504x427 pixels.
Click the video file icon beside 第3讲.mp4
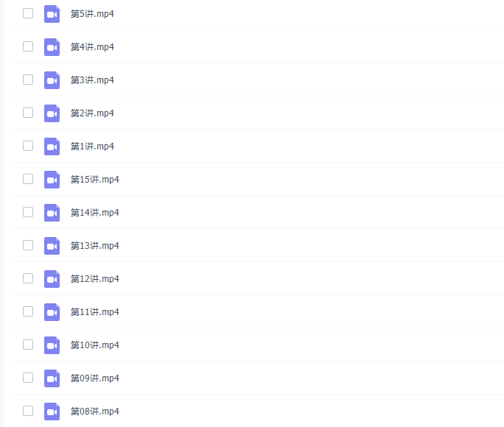coord(52,80)
